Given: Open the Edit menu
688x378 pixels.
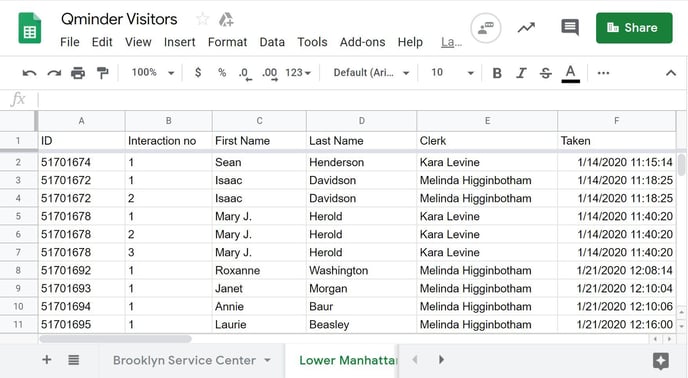Looking at the screenshot, I should 102,42.
